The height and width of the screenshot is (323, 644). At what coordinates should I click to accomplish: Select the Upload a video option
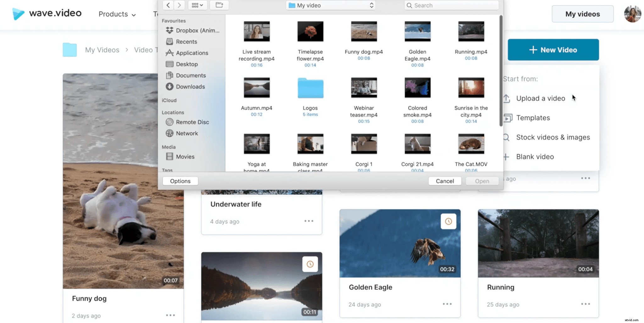(x=540, y=98)
